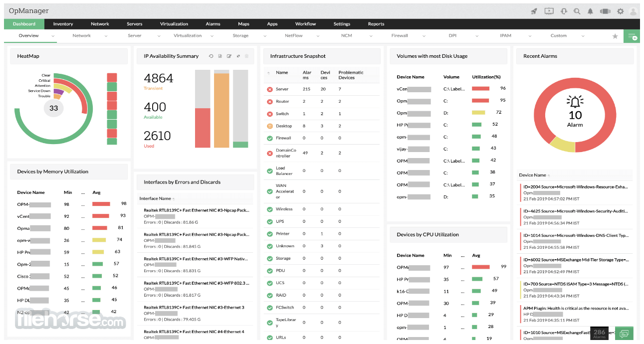Click sort arrow beside Interface Name header
The height and width of the screenshot is (344, 644).
point(174,199)
